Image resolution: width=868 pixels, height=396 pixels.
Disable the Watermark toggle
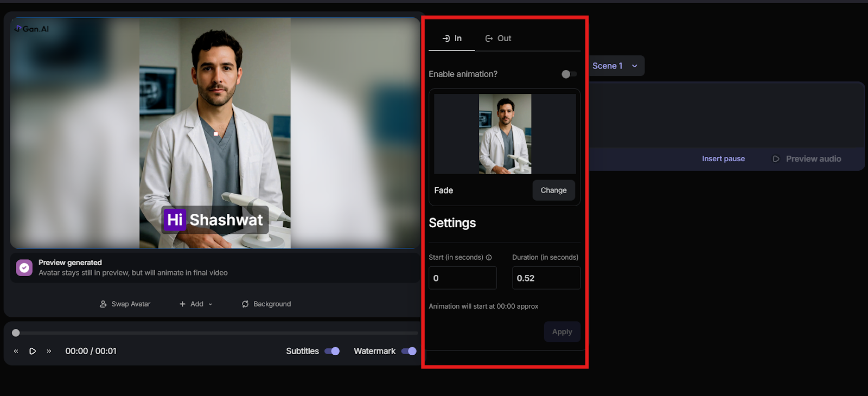pyautogui.click(x=409, y=352)
